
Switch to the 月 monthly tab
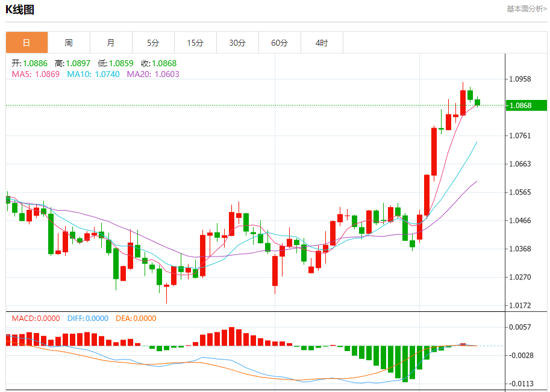click(111, 43)
